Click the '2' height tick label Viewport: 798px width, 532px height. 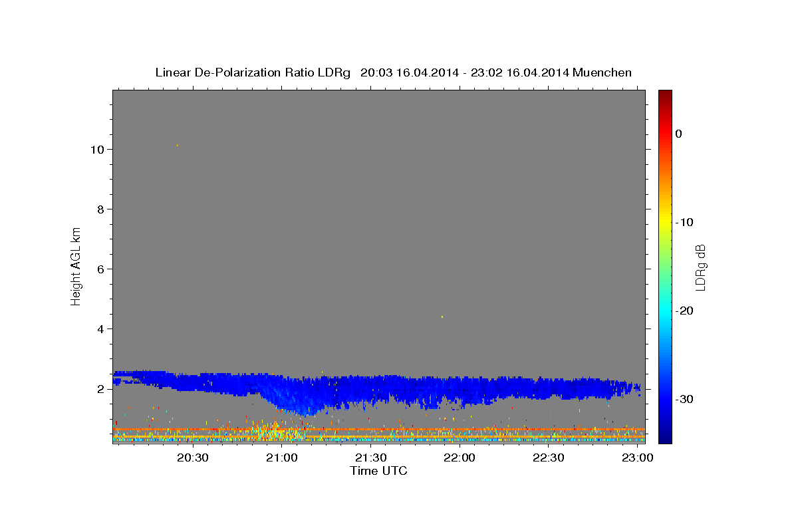click(100, 389)
